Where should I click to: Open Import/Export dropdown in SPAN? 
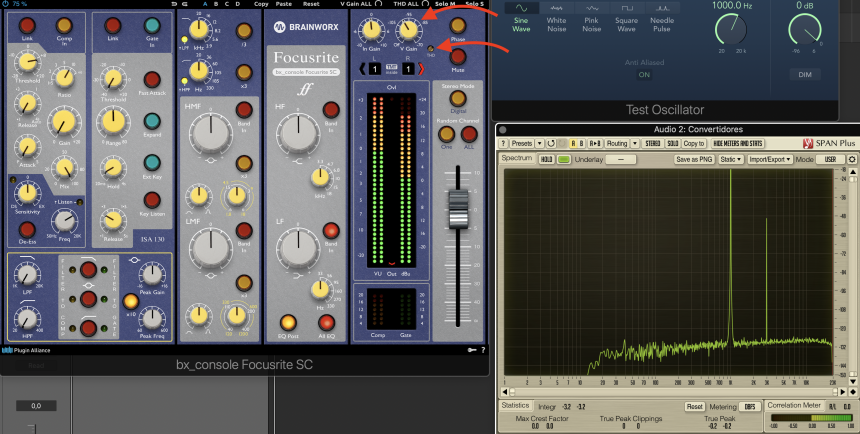(770, 159)
